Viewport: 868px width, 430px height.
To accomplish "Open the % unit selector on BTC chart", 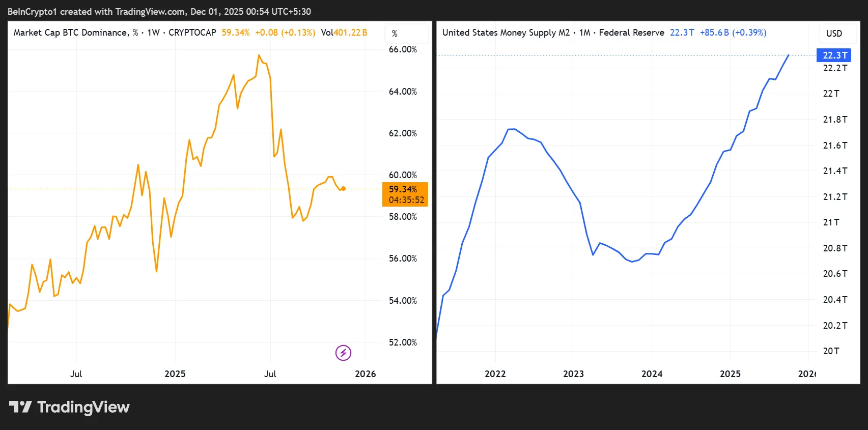I will (395, 34).
